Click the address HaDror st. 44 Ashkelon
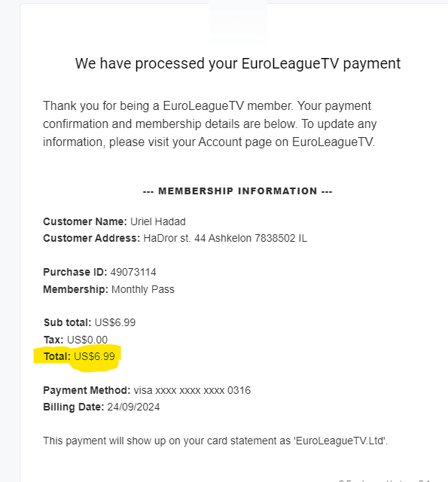 tap(225, 238)
